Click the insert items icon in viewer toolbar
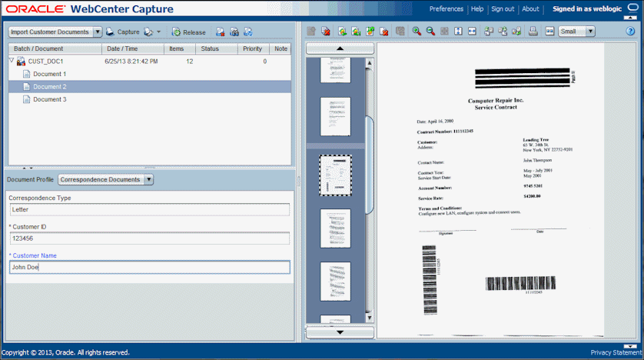 342,32
